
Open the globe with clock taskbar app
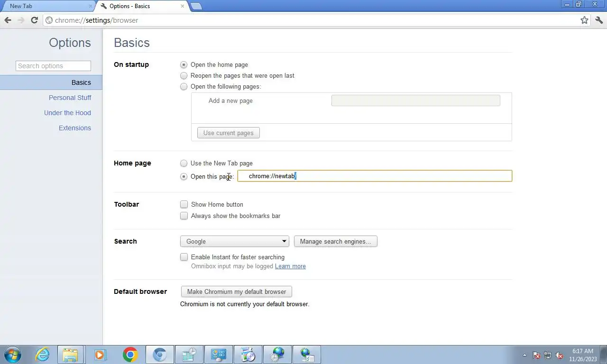277,355
